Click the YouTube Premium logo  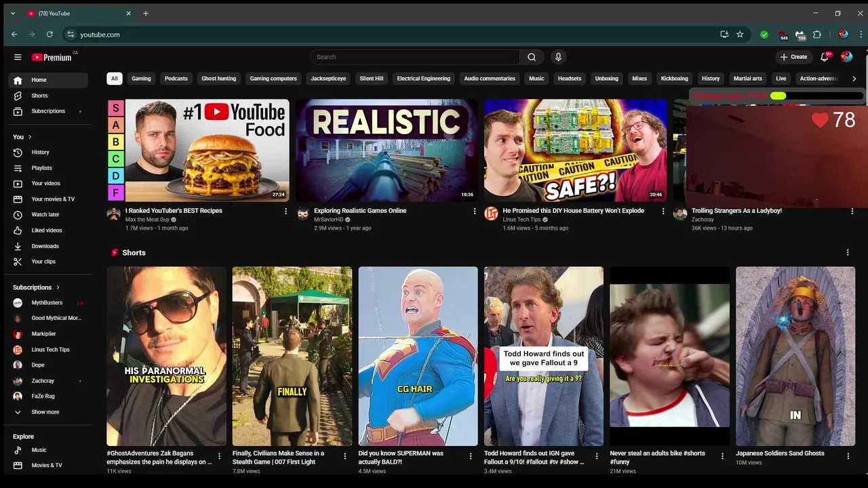point(52,57)
